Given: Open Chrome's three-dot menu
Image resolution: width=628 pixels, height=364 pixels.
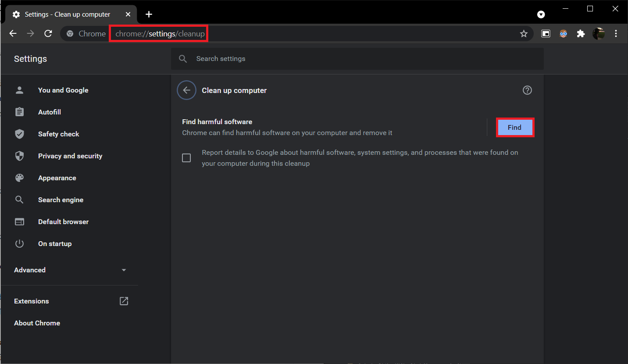Looking at the screenshot, I should point(616,34).
